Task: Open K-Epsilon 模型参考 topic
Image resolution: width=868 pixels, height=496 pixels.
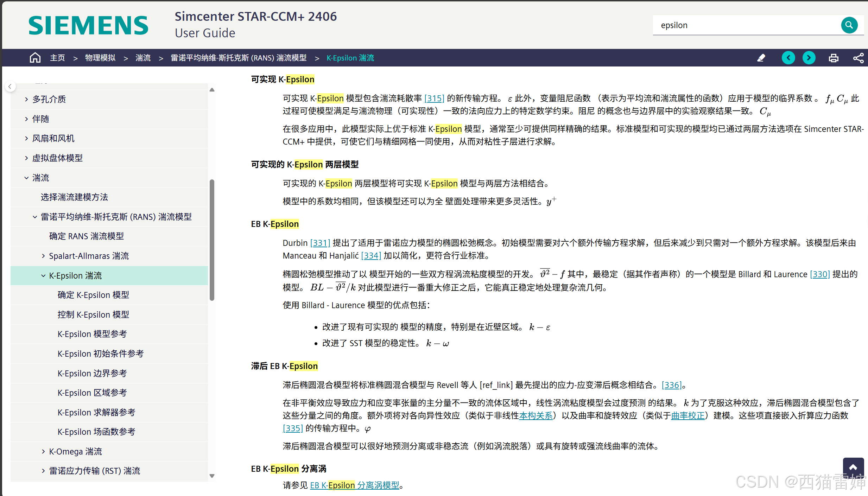Action: pyautogui.click(x=92, y=334)
